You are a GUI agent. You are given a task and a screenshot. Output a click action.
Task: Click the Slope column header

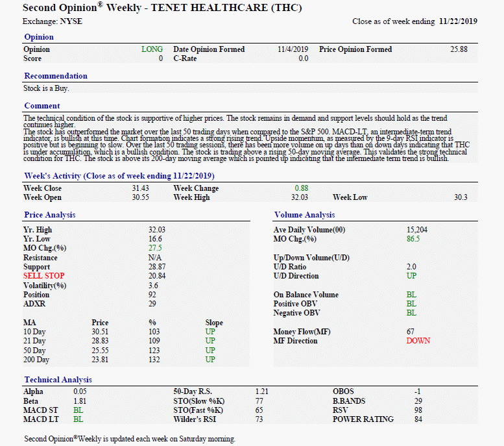coord(214,323)
